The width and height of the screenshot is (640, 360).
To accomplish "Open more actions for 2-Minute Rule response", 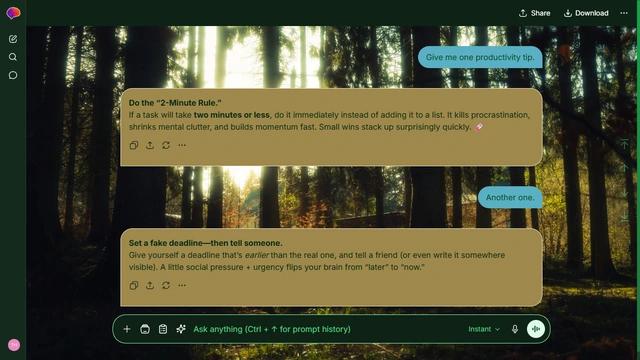I will pos(182,145).
